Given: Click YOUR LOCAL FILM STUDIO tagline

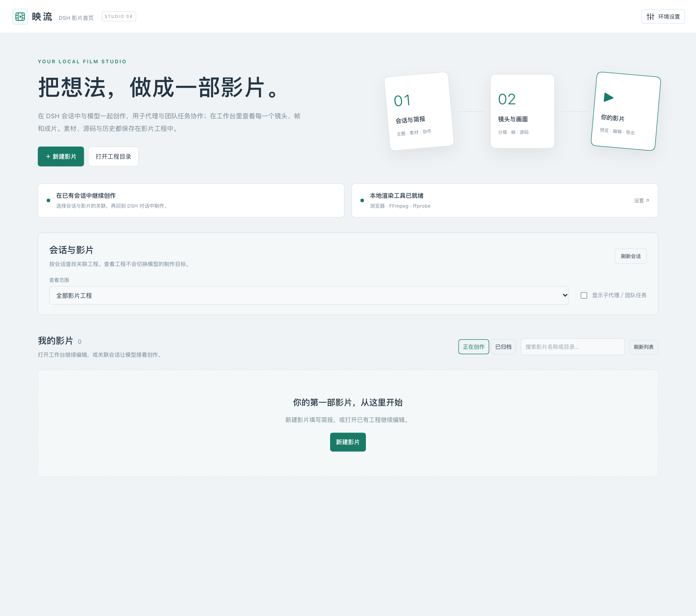Looking at the screenshot, I should (x=82, y=62).
